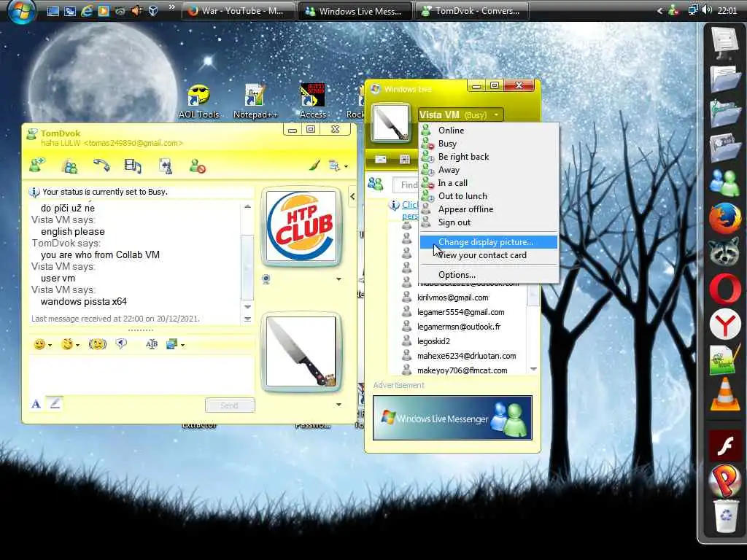Open View your contact card

tap(488, 255)
